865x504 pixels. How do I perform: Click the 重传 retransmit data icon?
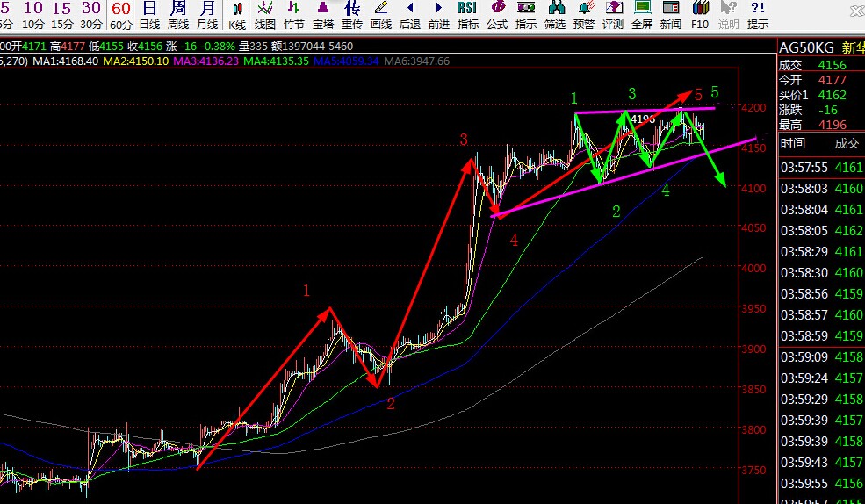(x=352, y=15)
